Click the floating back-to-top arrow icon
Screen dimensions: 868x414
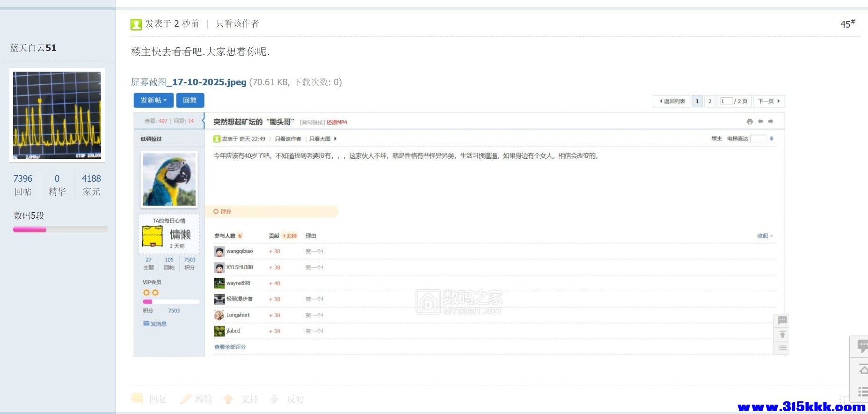tap(861, 370)
